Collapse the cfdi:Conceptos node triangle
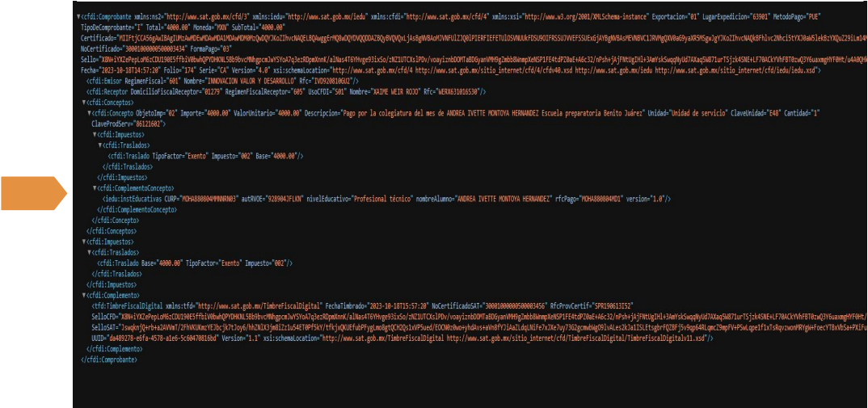 pos(83,104)
